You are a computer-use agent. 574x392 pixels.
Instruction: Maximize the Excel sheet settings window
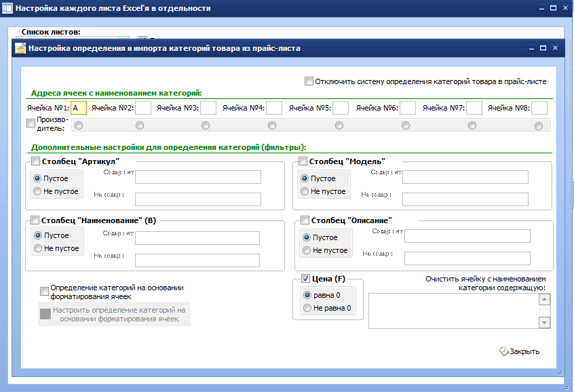tap(554, 8)
